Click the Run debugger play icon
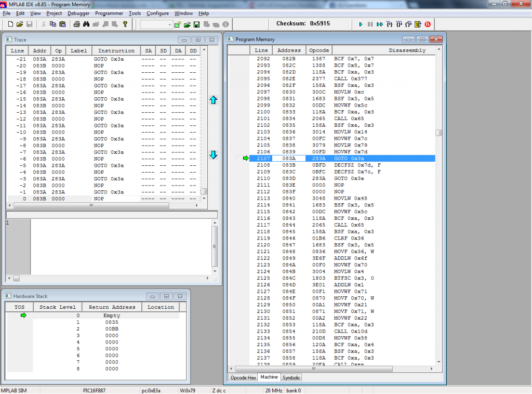Image resolution: width=532 pixels, height=394 pixels. tap(361, 24)
